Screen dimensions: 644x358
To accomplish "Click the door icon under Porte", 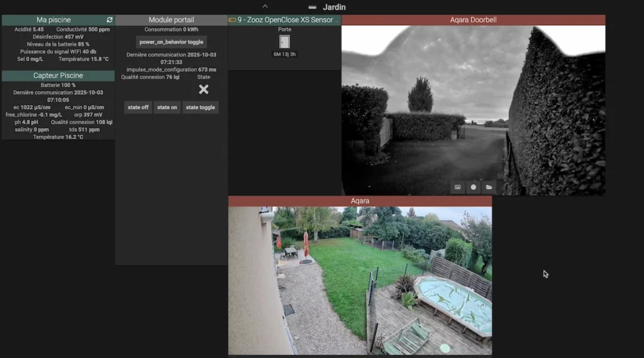I will point(284,42).
